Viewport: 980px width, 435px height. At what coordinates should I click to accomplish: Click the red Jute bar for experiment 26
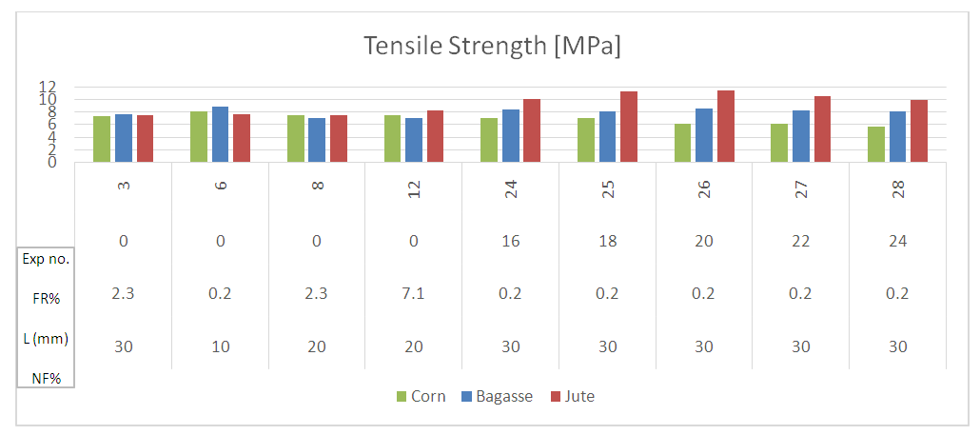coord(726,126)
